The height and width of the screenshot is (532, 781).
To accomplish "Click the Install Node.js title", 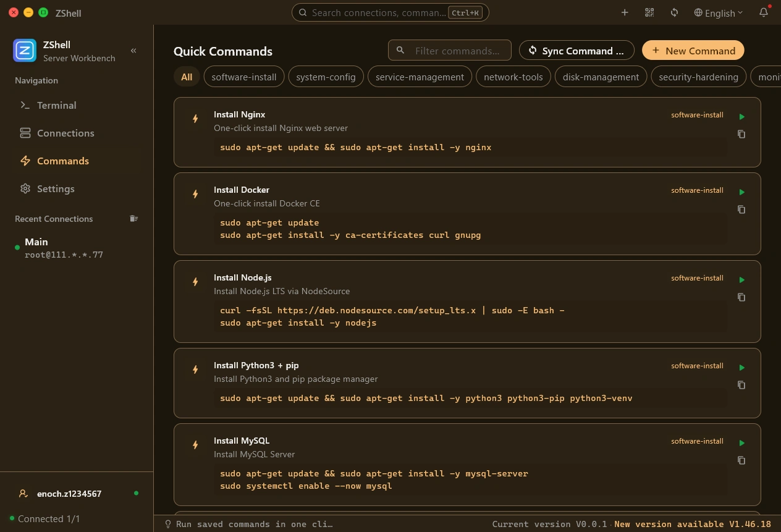I will 243,277.
